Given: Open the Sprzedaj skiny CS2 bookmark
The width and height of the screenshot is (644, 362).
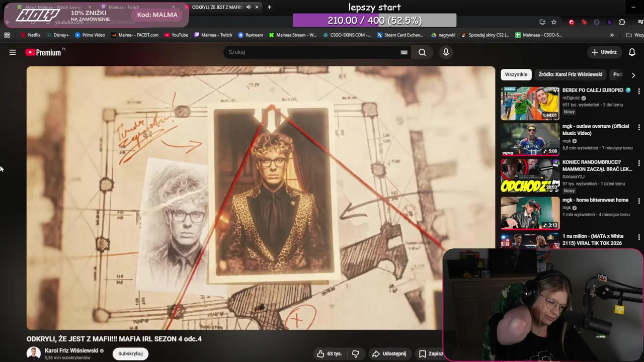Looking at the screenshot, I should click(485, 35).
